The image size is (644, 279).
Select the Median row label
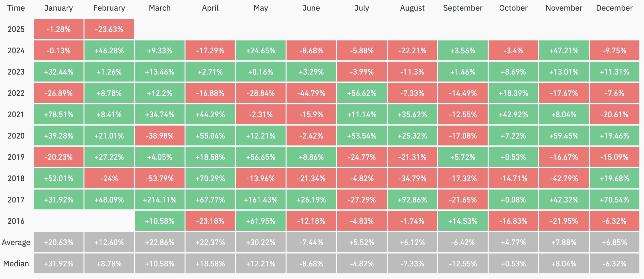pyautogui.click(x=16, y=264)
